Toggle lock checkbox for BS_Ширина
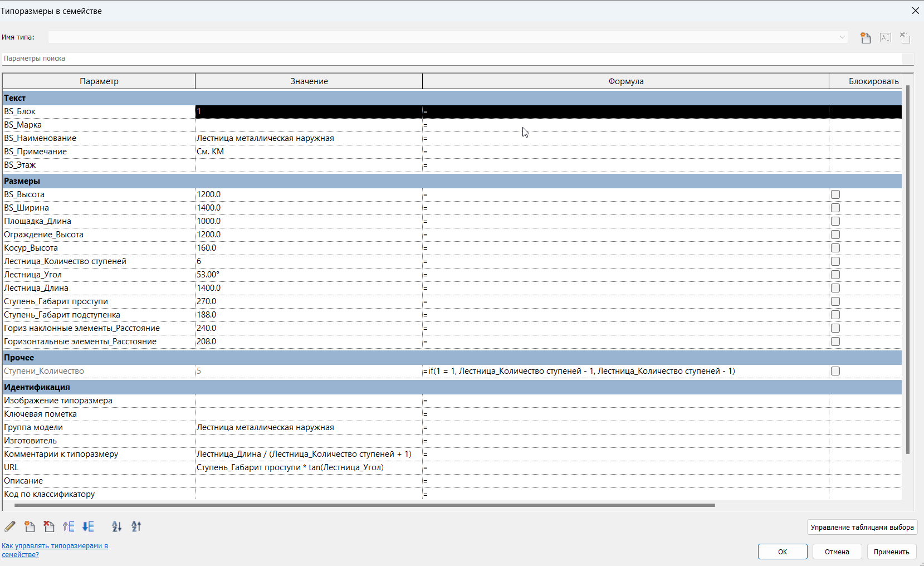 click(x=835, y=208)
